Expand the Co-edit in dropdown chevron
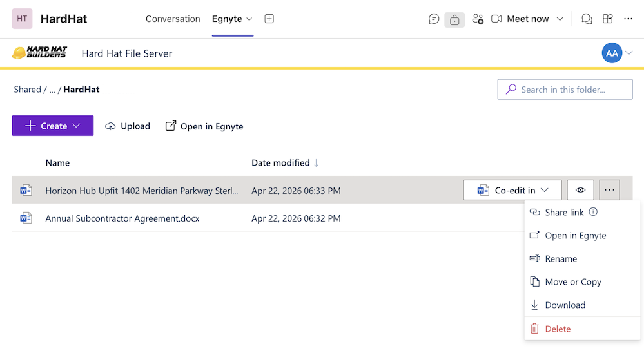 coord(545,190)
